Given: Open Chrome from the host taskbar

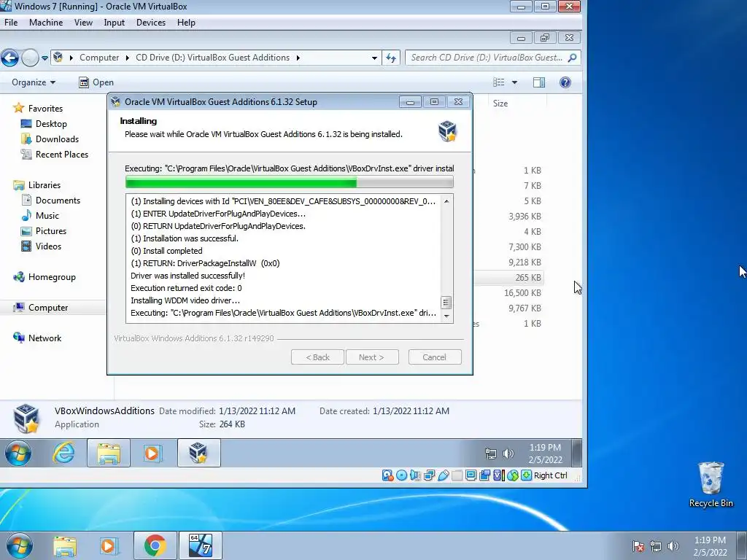Looking at the screenshot, I should point(155,545).
